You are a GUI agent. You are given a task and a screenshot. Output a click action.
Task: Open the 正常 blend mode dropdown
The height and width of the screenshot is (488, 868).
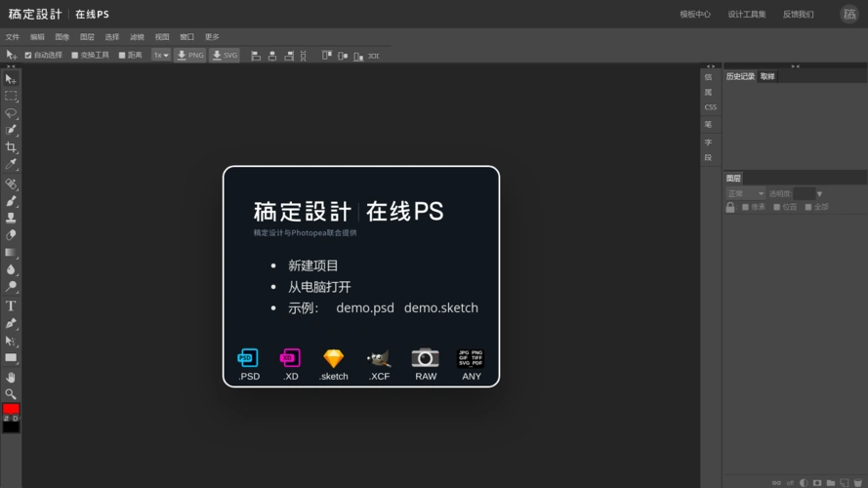[745, 193]
